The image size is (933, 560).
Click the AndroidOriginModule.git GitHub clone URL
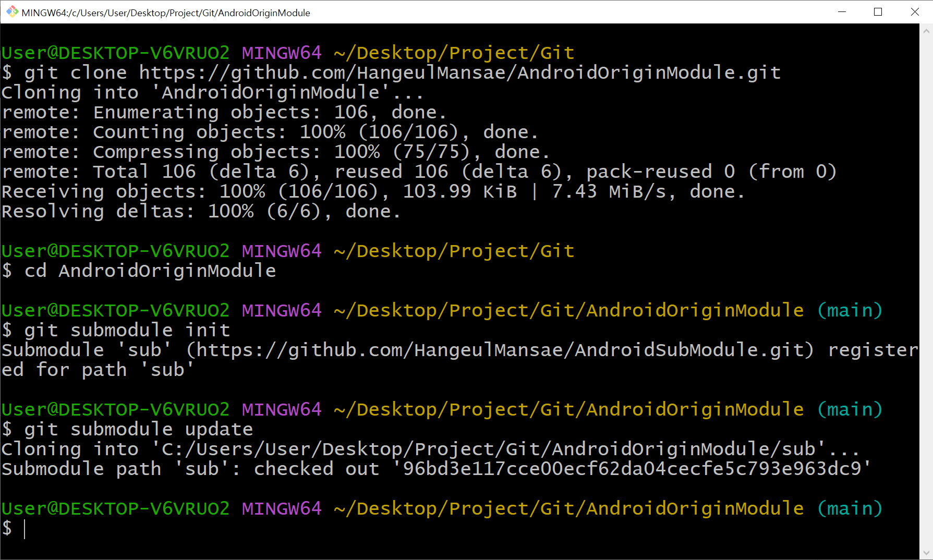point(459,72)
